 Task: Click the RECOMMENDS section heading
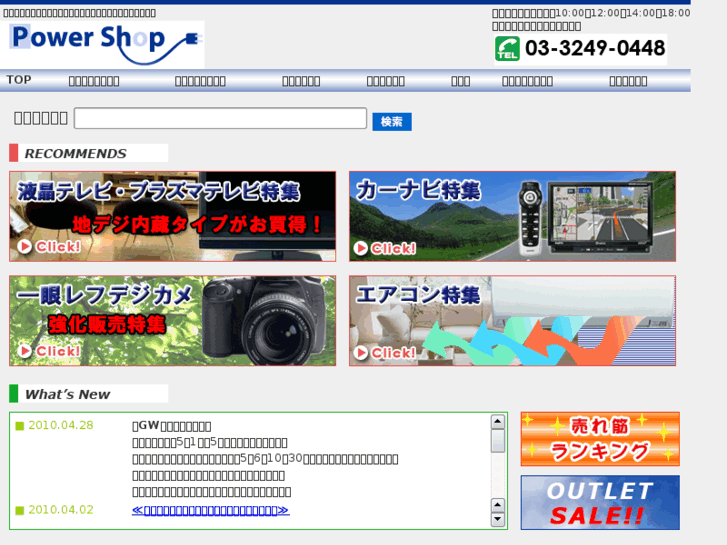pos(89,153)
